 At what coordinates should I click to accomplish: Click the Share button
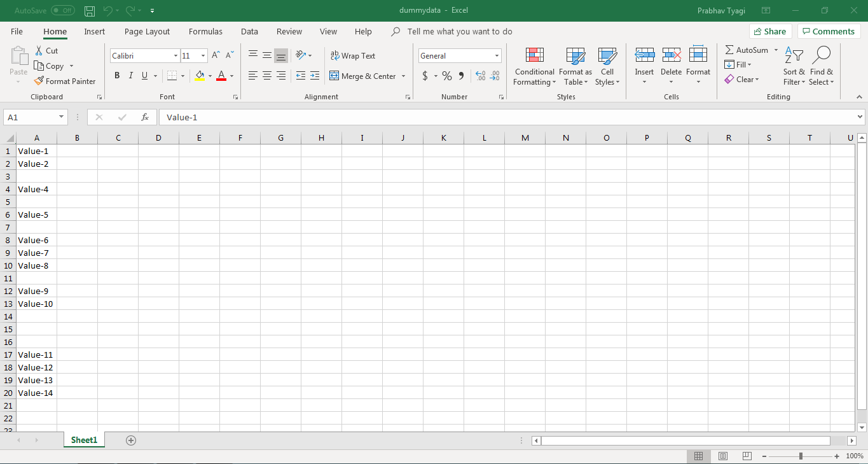[769, 31]
